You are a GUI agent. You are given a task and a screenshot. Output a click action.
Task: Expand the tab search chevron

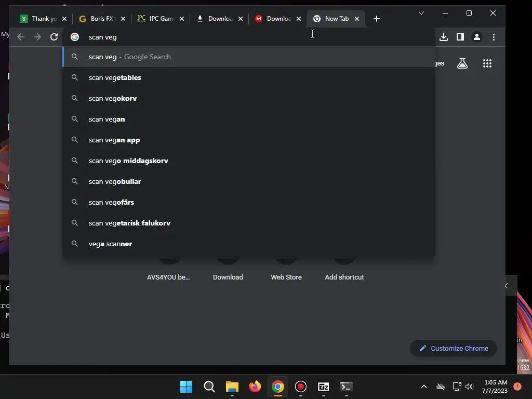[421, 13]
